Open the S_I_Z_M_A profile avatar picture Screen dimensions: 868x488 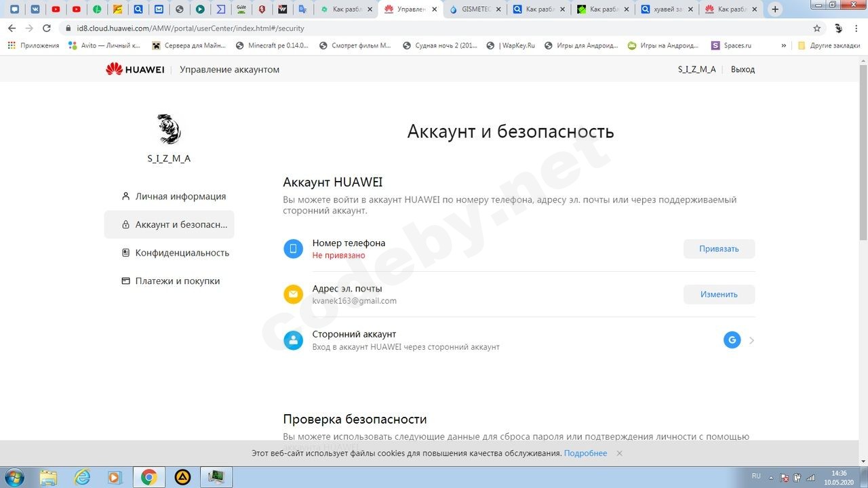(x=169, y=128)
